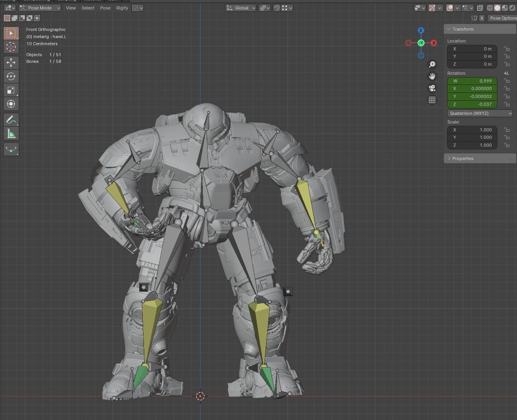The image size is (517, 420).
Task: Open overlays options dropdown arrow
Action: click(457, 8)
